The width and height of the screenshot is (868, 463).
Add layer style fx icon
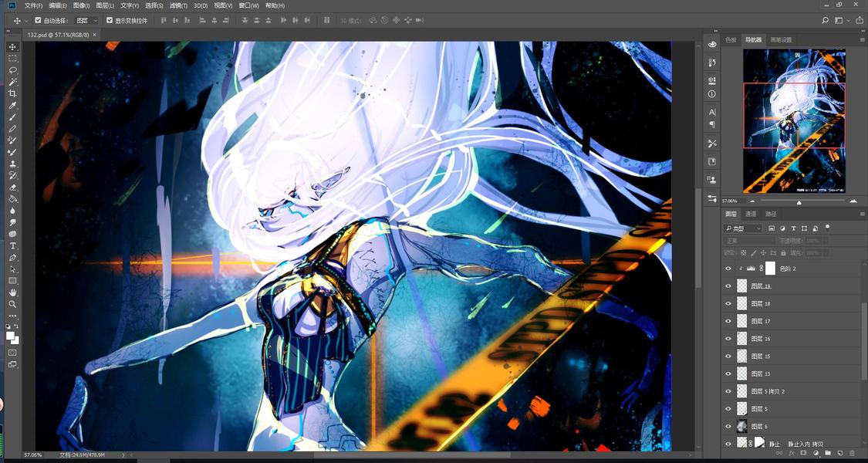(x=791, y=453)
